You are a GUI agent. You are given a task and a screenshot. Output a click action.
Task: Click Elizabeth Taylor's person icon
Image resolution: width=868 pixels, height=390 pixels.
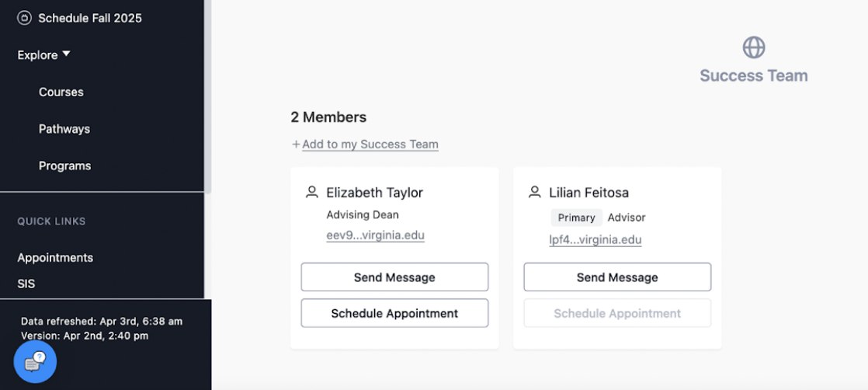(x=311, y=192)
